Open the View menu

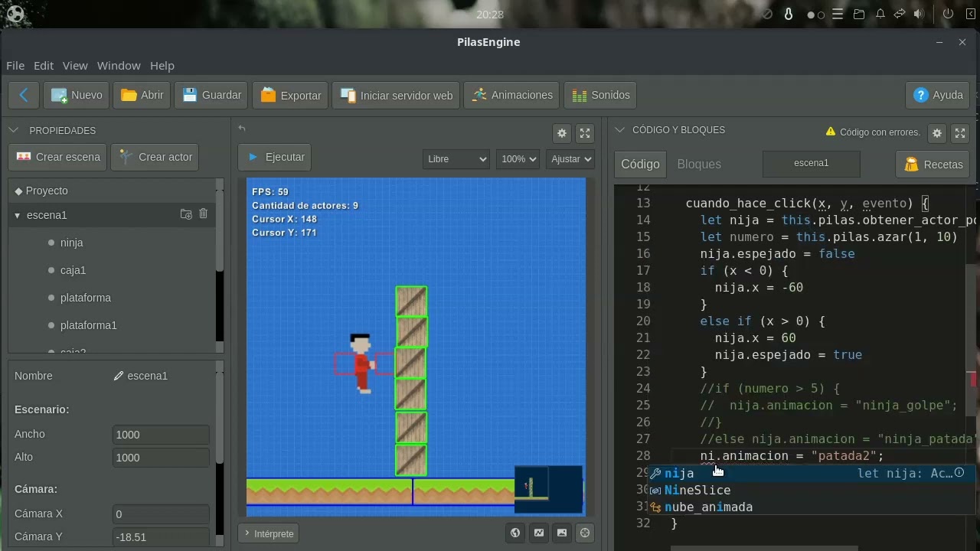click(75, 66)
